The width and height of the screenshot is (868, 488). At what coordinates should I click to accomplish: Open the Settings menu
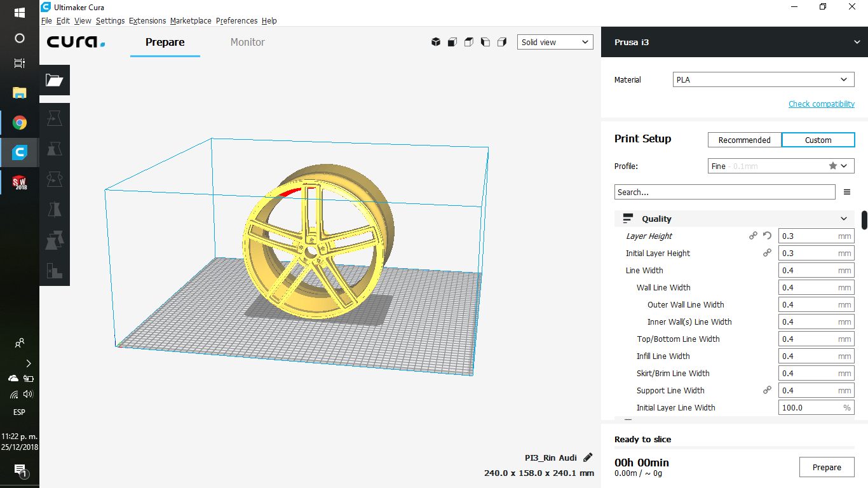pyautogui.click(x=111, y=20)
